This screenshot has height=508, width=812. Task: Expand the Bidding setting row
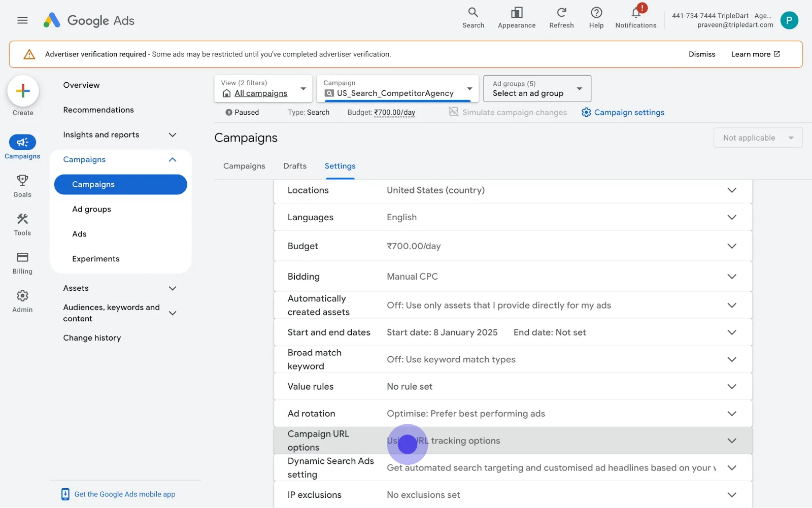(513, 277)
